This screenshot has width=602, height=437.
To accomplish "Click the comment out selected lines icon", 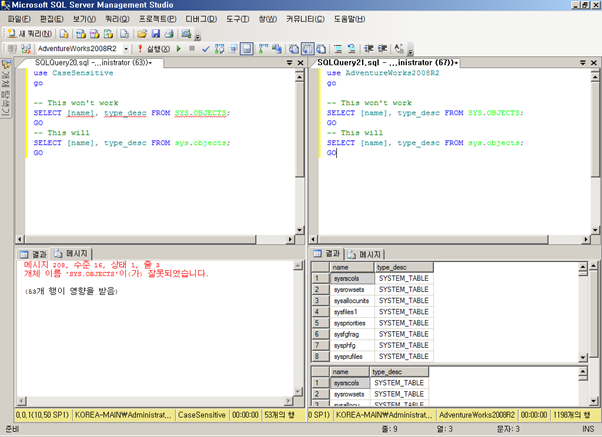I will click(338, 49).
